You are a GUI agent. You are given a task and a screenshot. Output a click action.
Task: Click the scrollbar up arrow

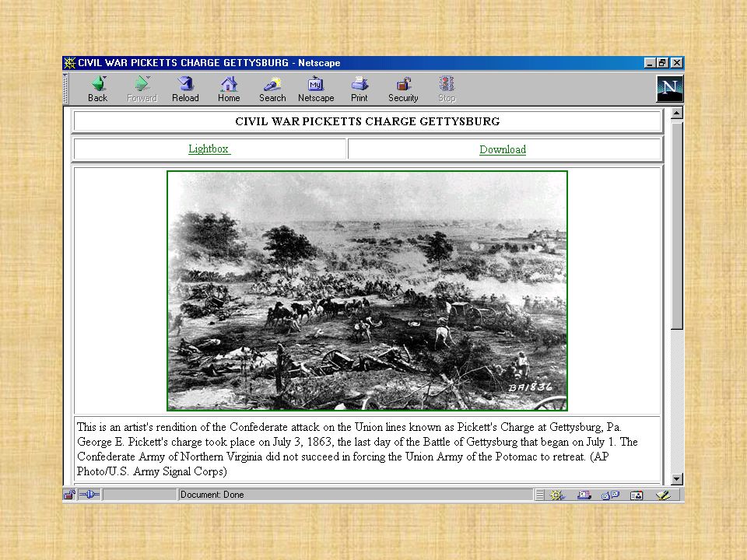coord(676,114)
